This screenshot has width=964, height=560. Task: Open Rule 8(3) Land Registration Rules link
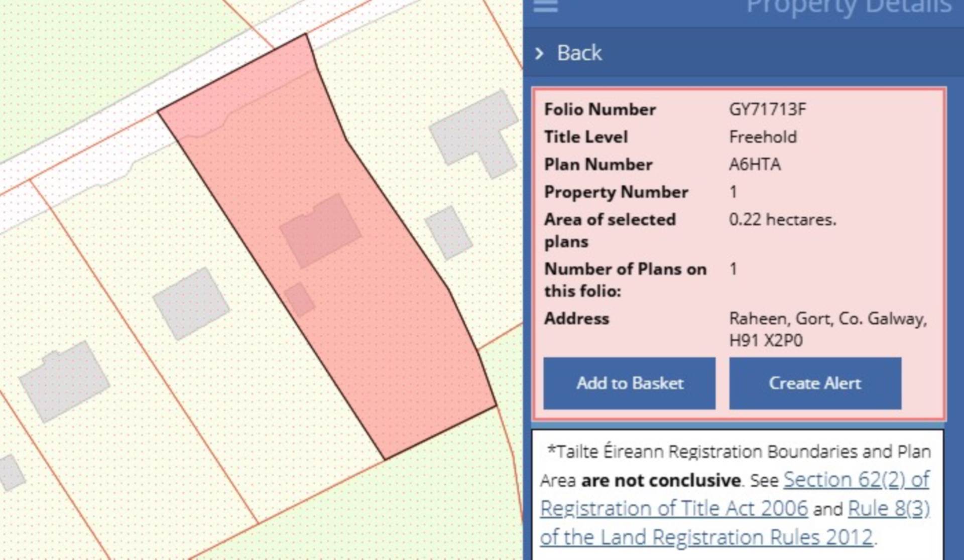point(888,509)
